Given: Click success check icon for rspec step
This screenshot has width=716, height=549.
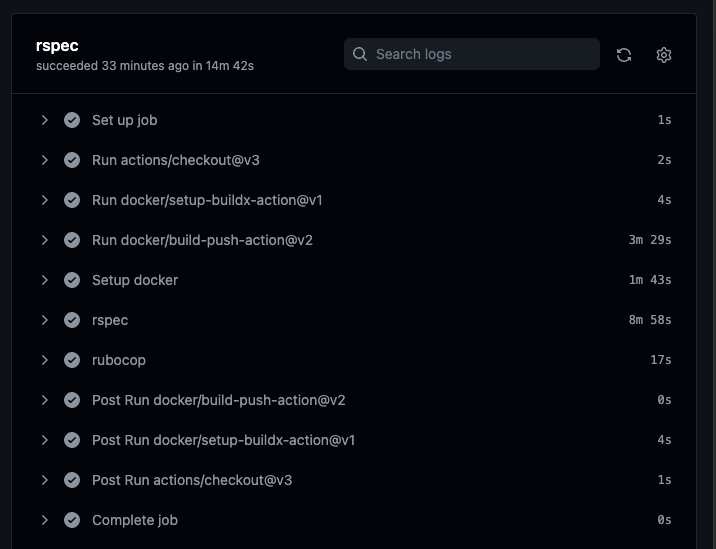Looking at the screenshot, I should [x=72, y=320].
